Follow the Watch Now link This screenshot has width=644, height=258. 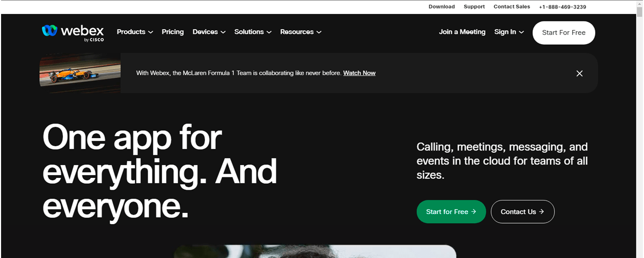tap(359, 73)
